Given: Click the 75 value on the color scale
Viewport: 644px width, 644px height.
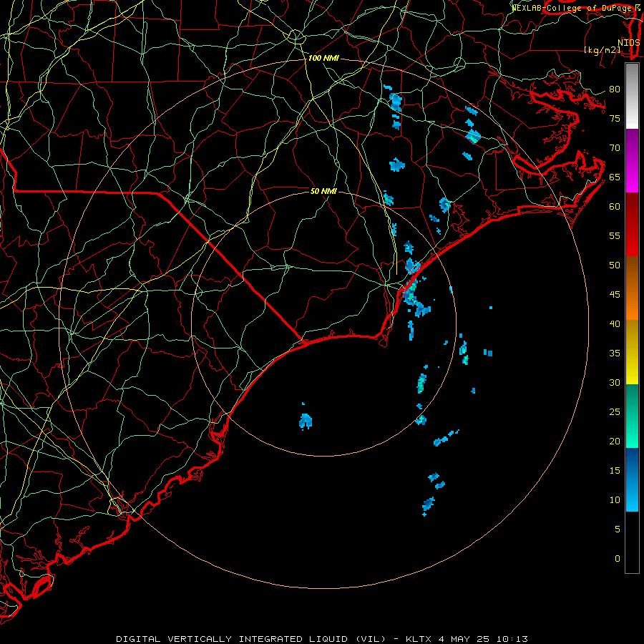Looking at the screenshot, I should [x=615, y=118].
